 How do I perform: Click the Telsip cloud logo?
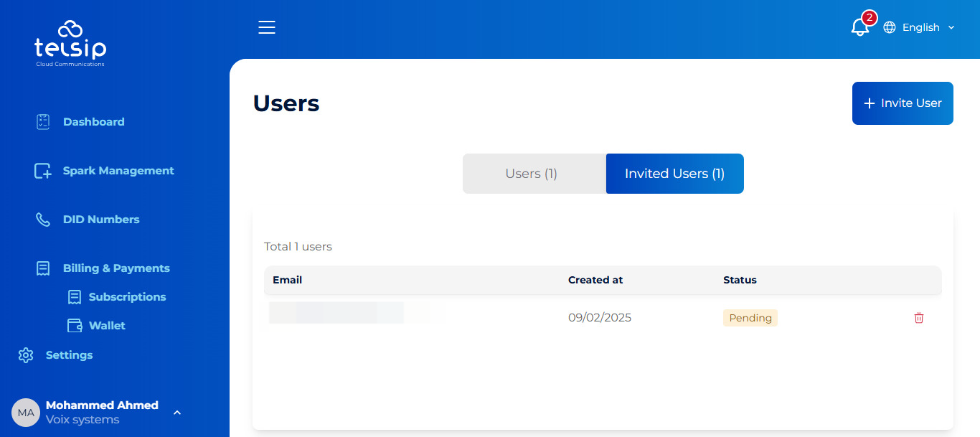tap(70, 43)
